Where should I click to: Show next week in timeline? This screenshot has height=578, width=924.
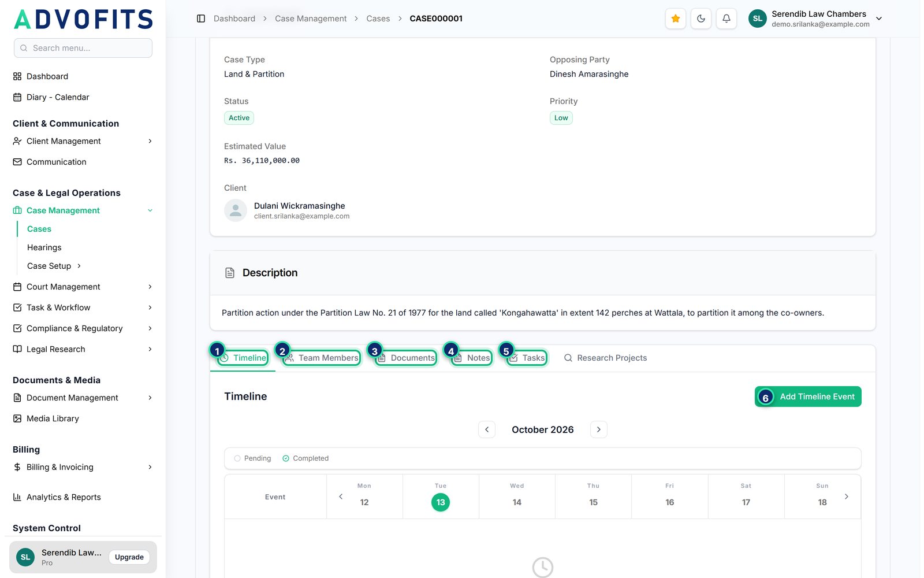[847, 497]
